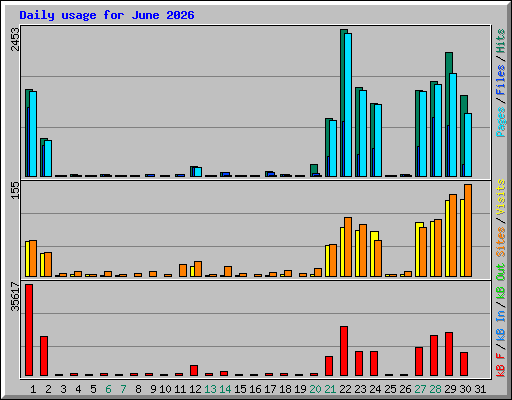Click the orange sites bar for day 27
This screenshot has height=400, width=512.
pyautogui.click(x=423, y=252)
